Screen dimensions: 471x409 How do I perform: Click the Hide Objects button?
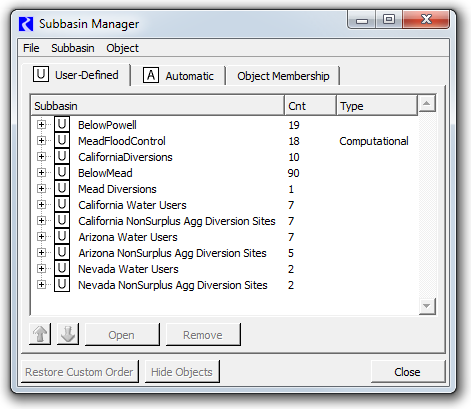coord(182,372)
